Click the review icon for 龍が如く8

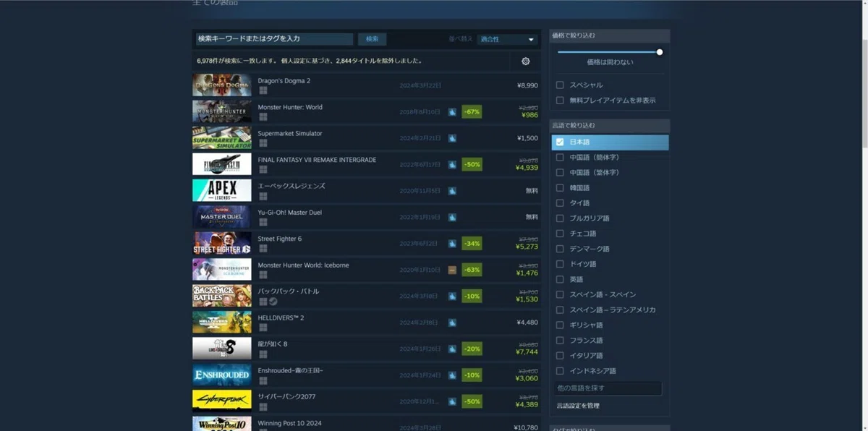(x=452, y=349)
